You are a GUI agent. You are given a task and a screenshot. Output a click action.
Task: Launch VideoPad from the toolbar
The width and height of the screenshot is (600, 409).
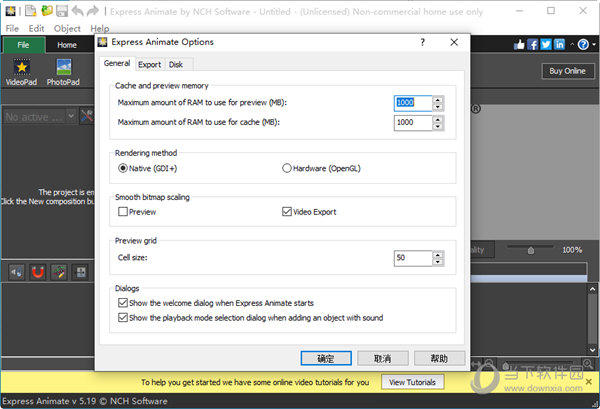(x=21, y=72)
